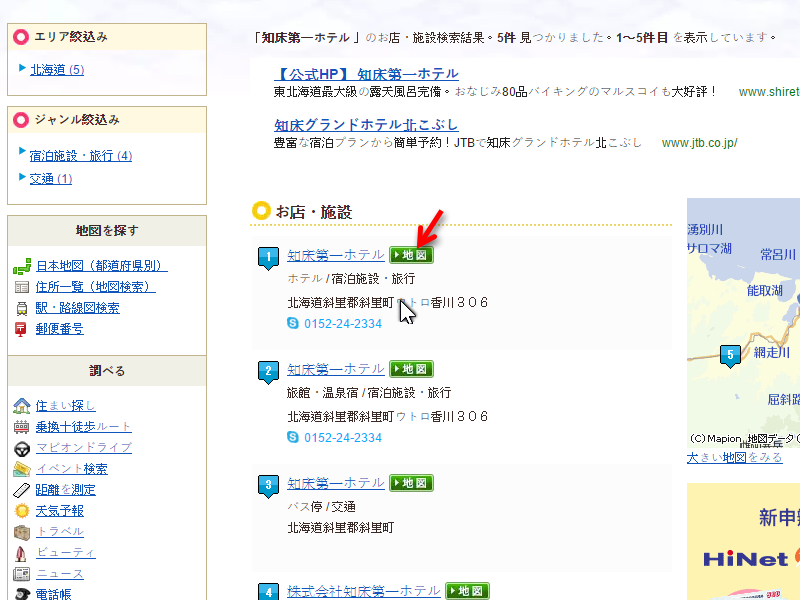Filter by area 北海道 (5)
This screenshot has height=600, width=800.
57,69
